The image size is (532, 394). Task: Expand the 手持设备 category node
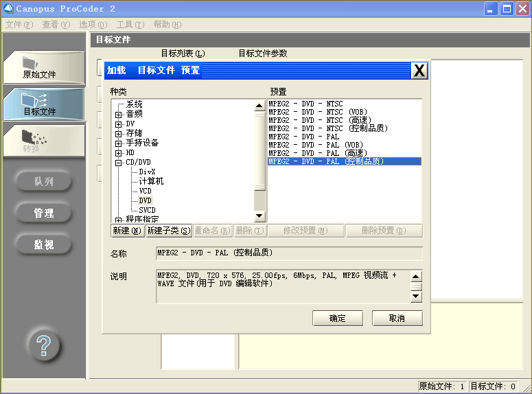click(118, 143)
